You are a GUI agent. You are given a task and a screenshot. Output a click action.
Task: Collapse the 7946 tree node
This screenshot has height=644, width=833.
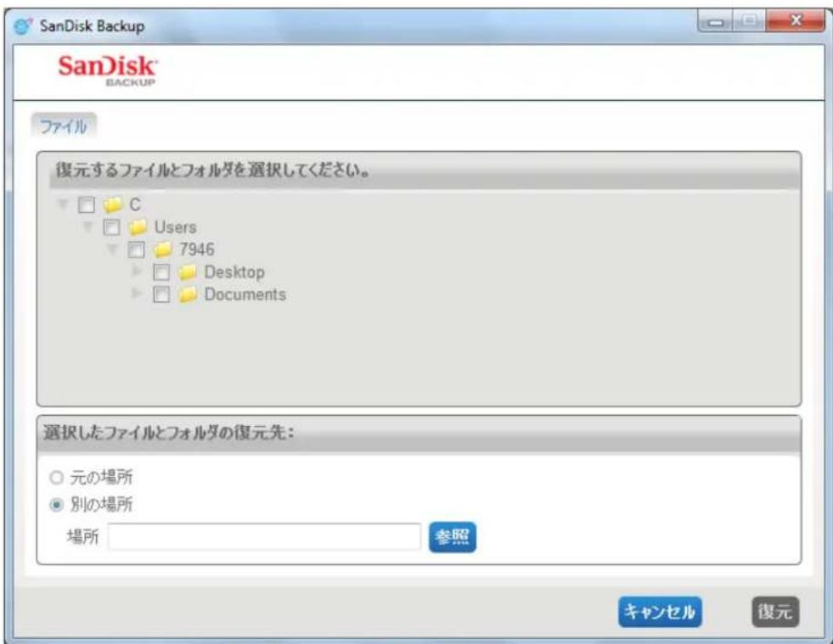click(112, 249)
